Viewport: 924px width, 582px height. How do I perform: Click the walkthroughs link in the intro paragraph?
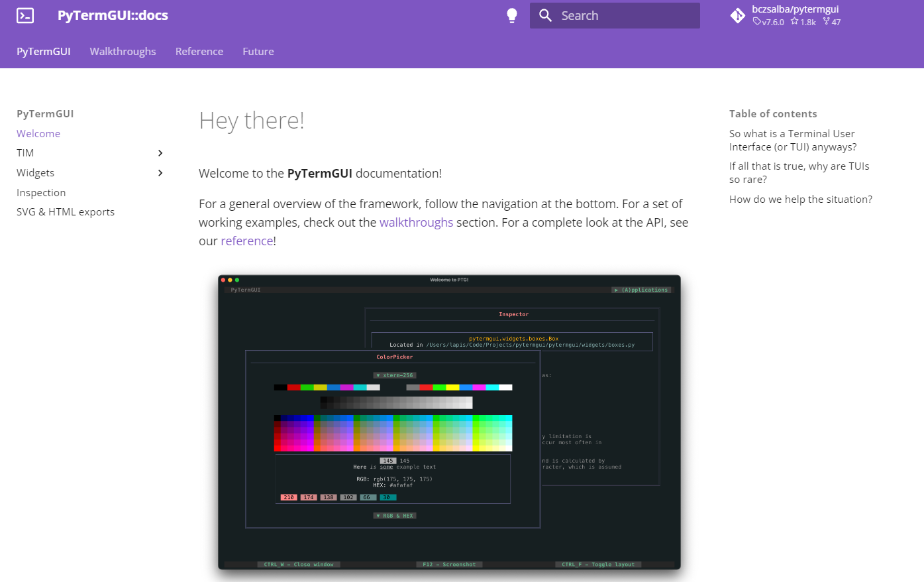(x=416, y=222)
